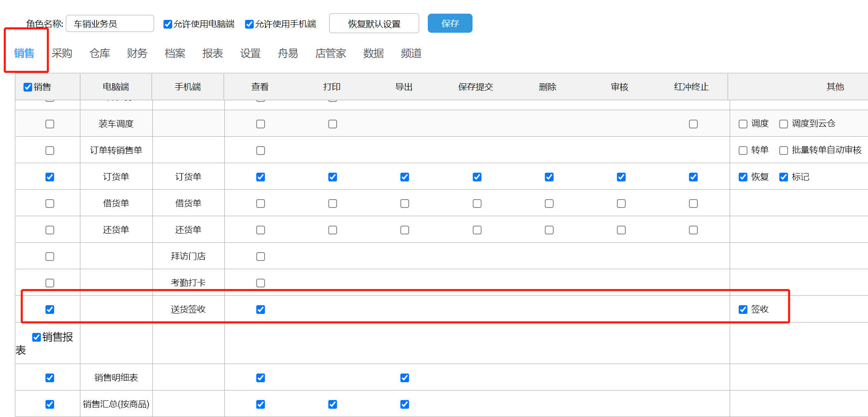This screenshot has height=417, width=868.
Task: Switch to the 财务 tab
Action: 137,53
